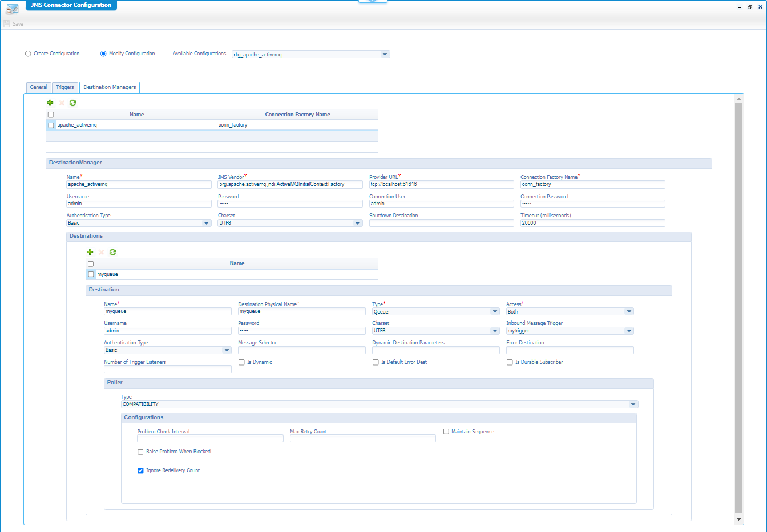The width and height of the screenshot is (767, 532).
Task: Delete selected destination manager X icon
Action: (62, 103)
